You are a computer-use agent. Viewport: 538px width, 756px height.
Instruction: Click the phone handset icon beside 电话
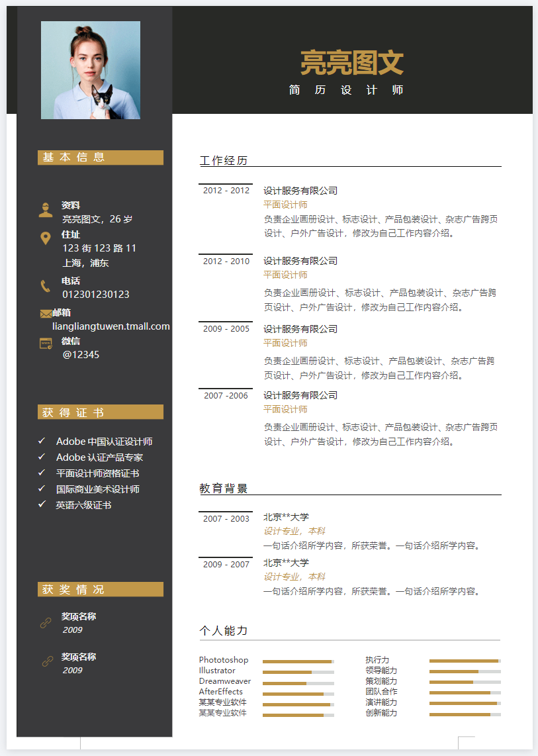[x=45, y=286]
